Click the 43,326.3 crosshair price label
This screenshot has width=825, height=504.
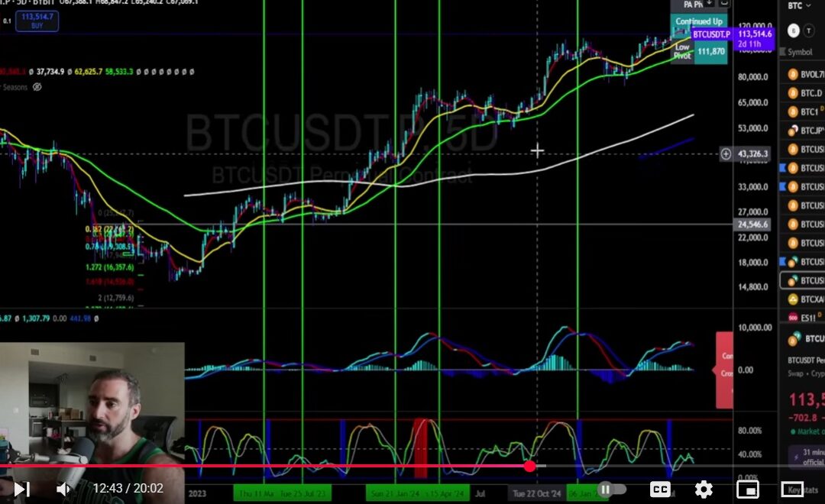[x=752, y=154]
